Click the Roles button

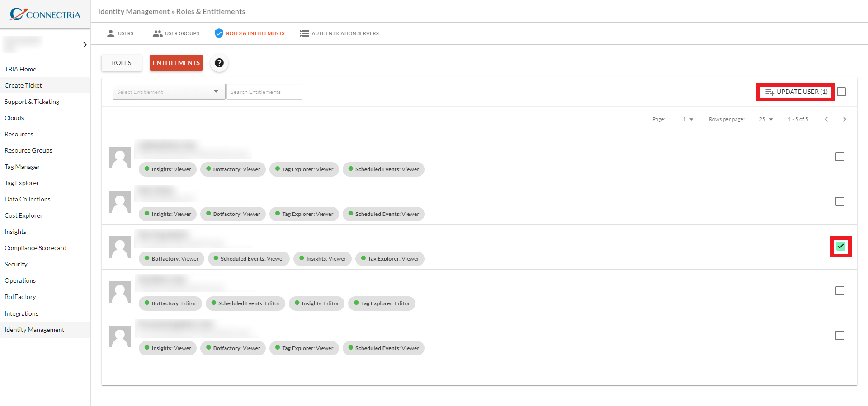122,63
